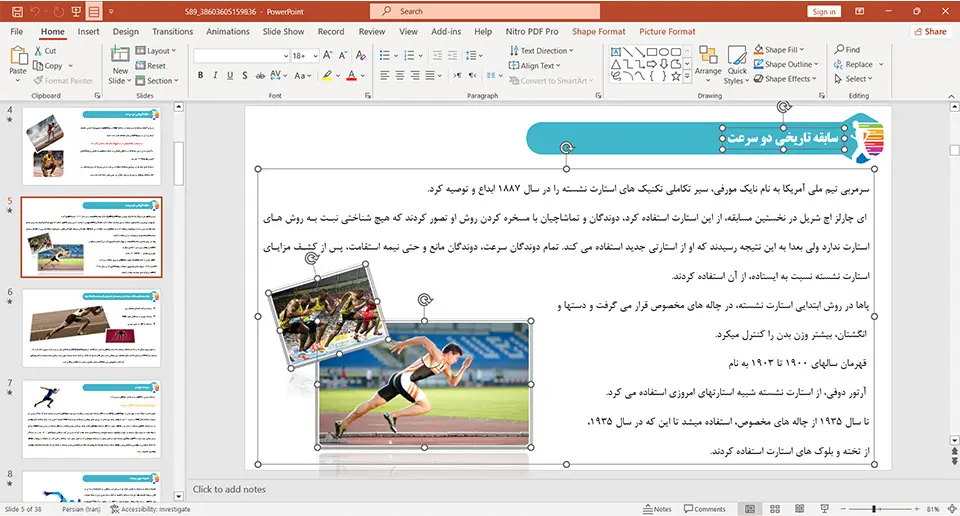Switch to right-to-left text direction
Image resolution: width=960 pixels, height=516 pixels.
click(472, 75)
